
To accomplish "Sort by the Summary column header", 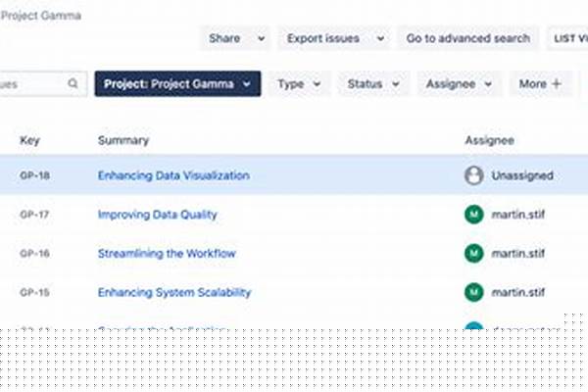I will click(123, 141).
